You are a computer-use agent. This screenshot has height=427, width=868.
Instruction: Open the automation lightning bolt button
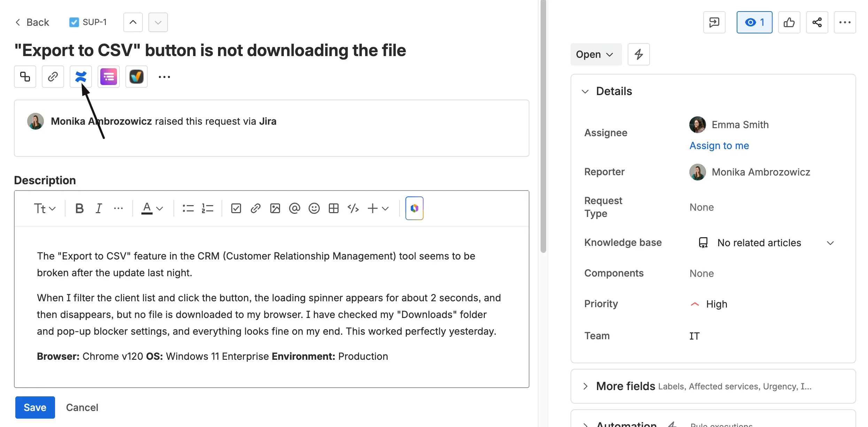click(639, 54)
